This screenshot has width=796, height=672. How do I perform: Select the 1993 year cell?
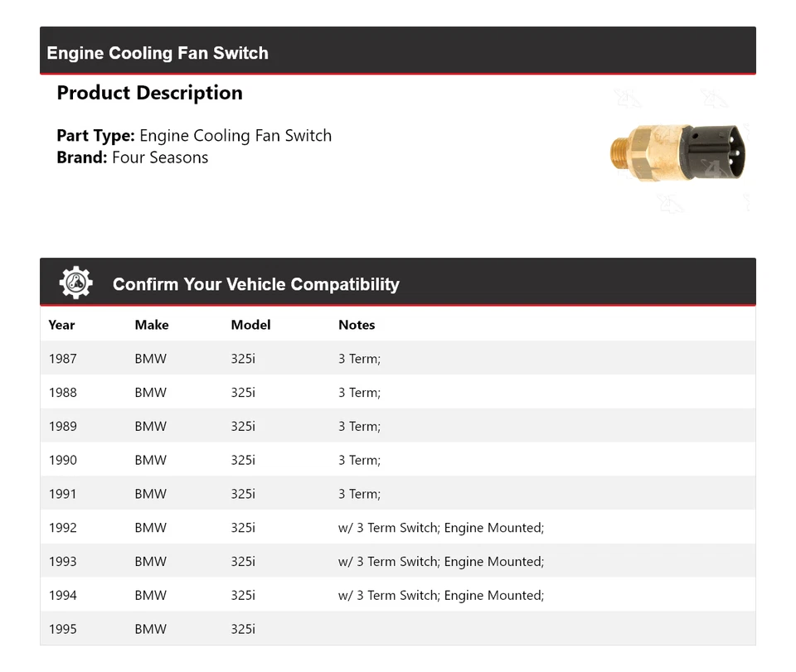pyautogui.click(x=62, y=562)
